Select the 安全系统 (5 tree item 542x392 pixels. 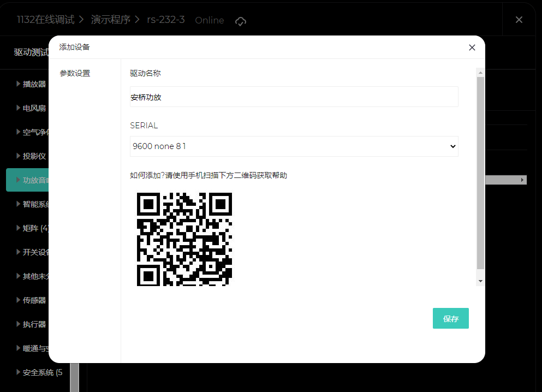(x=43, y=372)
